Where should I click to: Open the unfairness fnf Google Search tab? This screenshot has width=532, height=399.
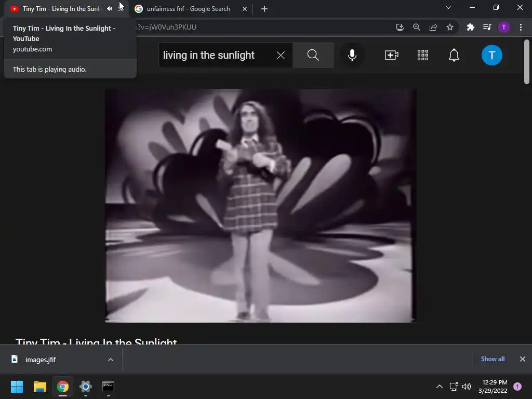click(188, 9)
